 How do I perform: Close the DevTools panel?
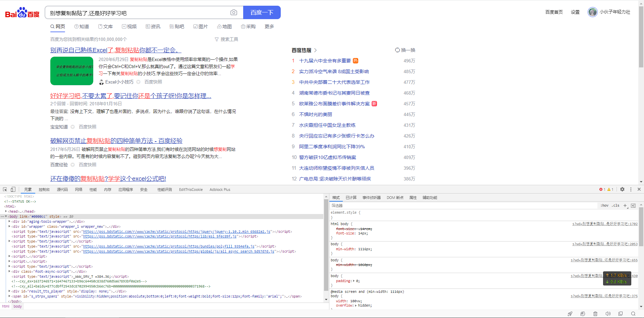coord(639,189)
